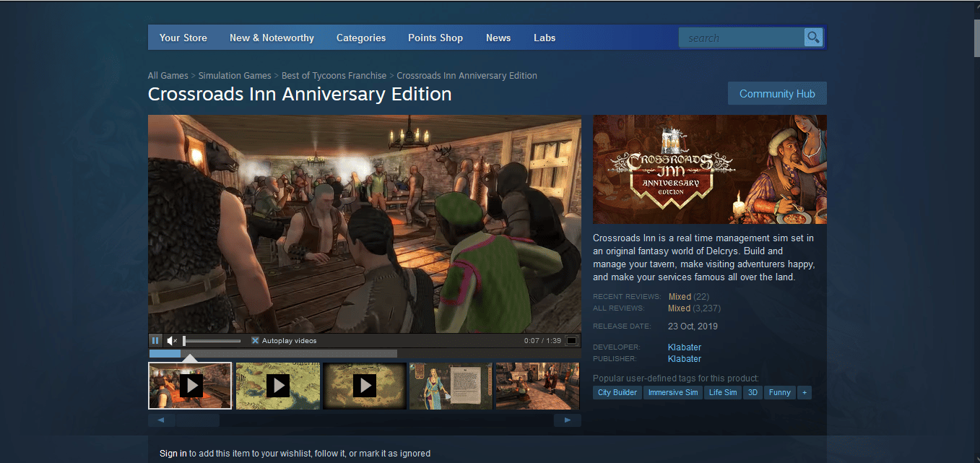The image size is (980, 463).
Task: Open the Categories menu
Action: click(361, 38)
